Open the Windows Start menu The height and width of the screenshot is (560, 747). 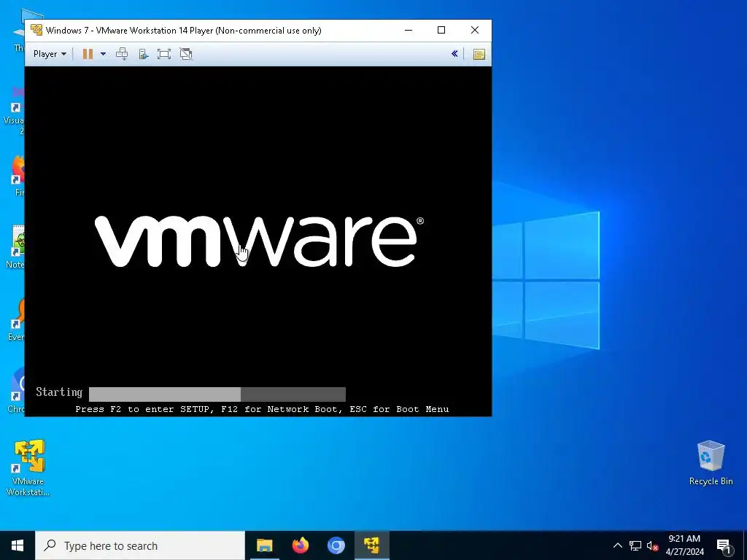pyautogui.click(x=18, y=545)
